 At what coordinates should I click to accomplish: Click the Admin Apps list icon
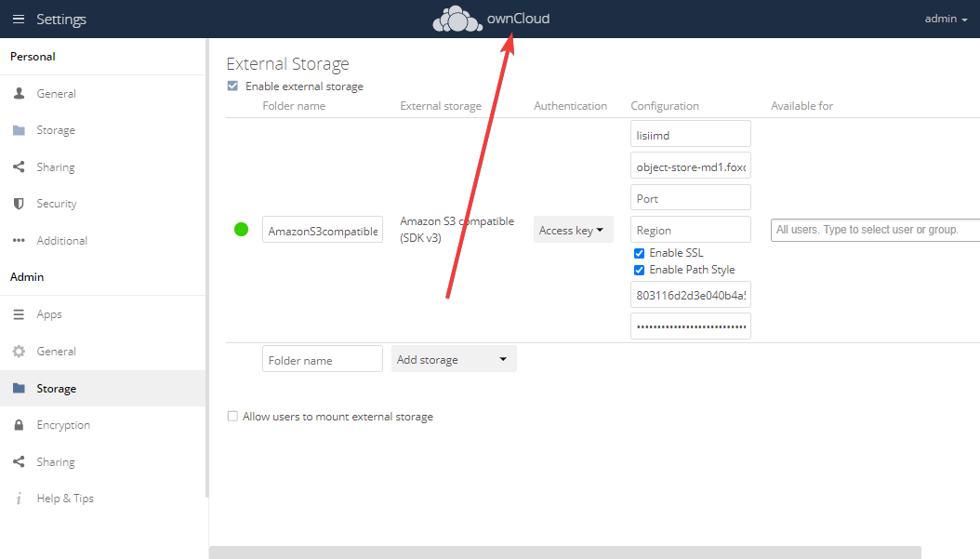point(19,314)
